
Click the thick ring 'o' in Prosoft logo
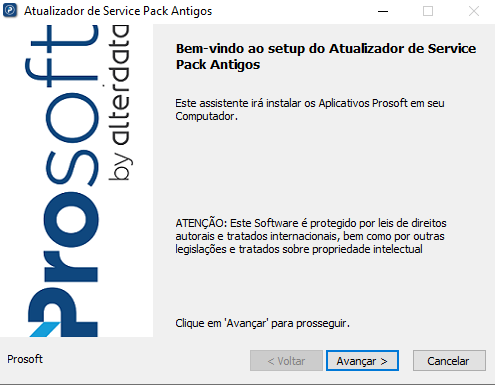[71, 219]
